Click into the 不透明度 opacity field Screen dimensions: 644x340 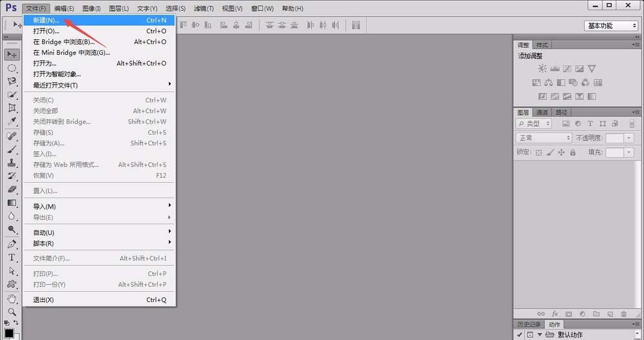[615, 138]
